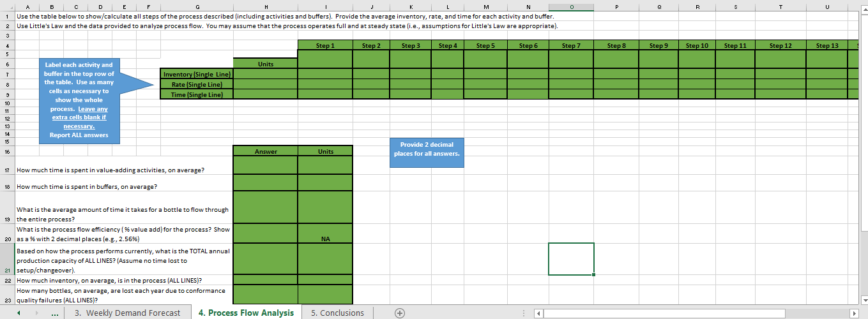
Task: Select inventory cell under Step 1
Action: pos(325,75)
